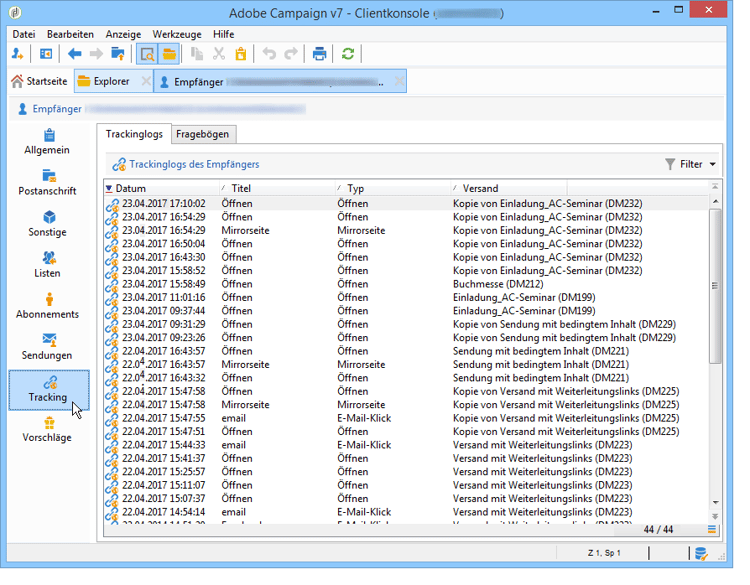Open the Datei menu
Screen dimensions: 750x585
24,34
